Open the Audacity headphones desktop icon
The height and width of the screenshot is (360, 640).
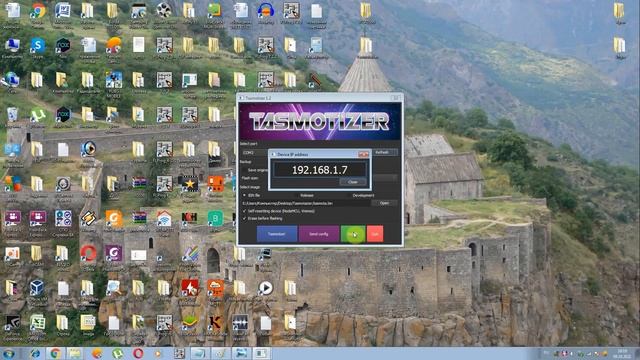pyautogui.click(x=266, y=11)
